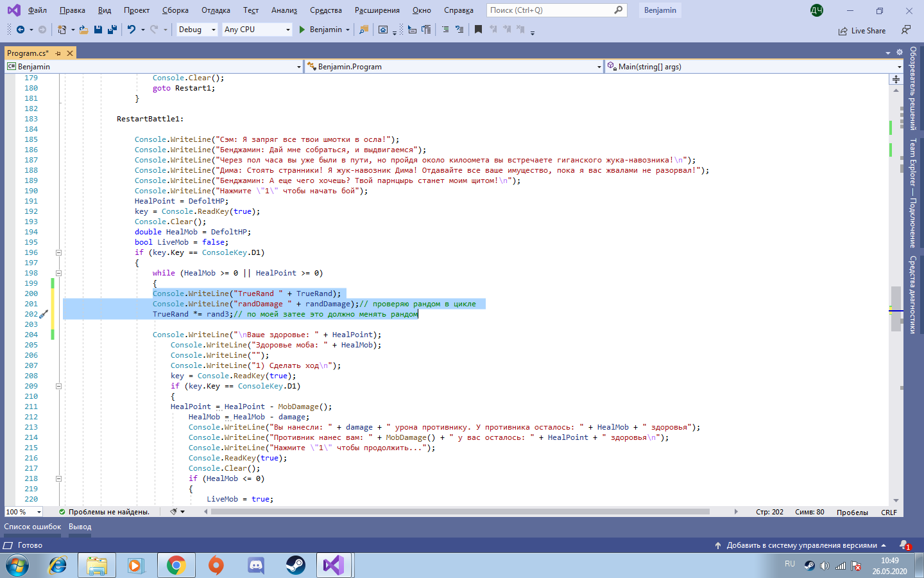Collapse the if block on line 218

point(58,478)
